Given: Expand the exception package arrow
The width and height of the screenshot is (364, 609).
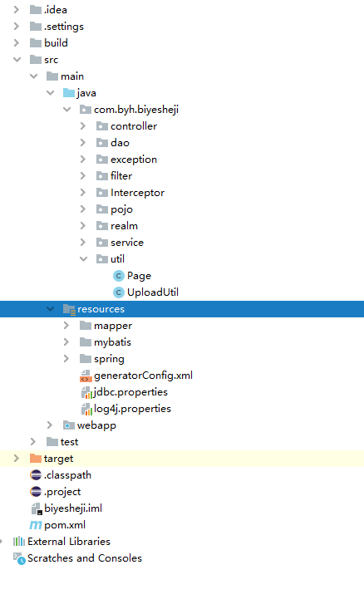Looking at the screenshot, I should point(83,160).
